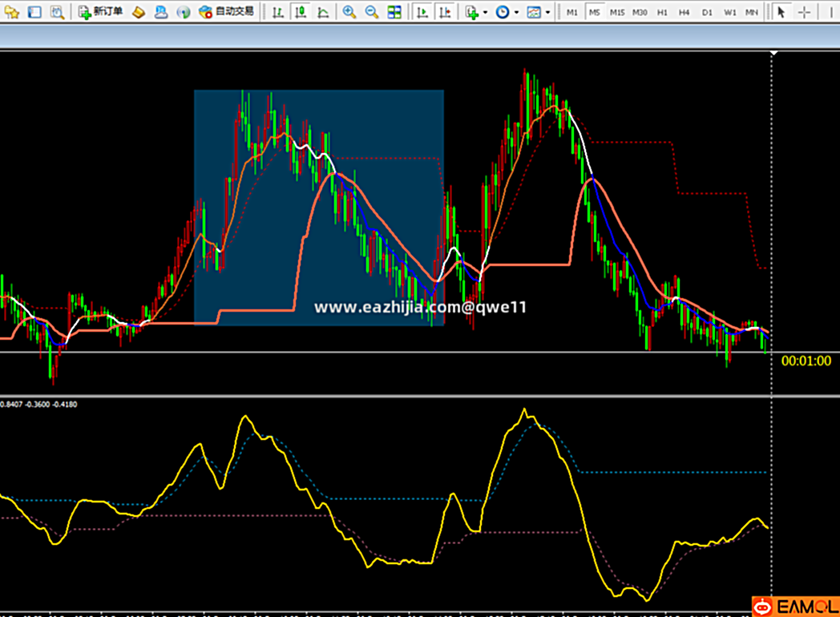Zoom in on the chart
This screenshot has height=617, width=840.
(349, 12)
